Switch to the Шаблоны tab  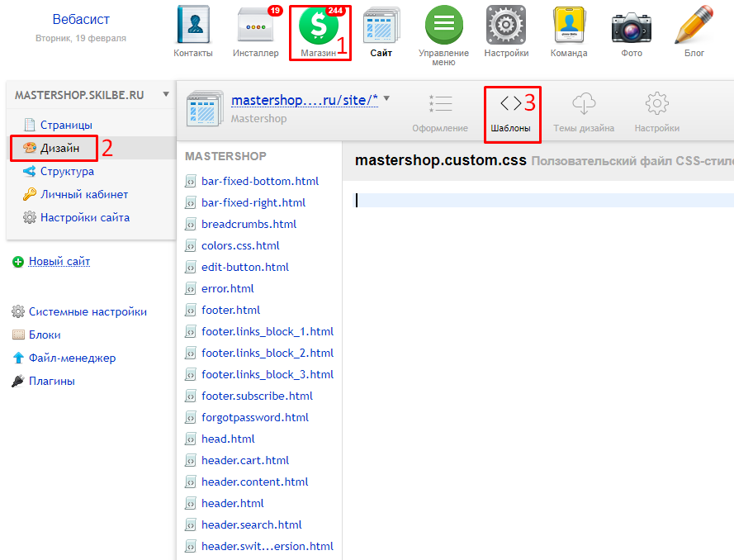click(510, 112)
